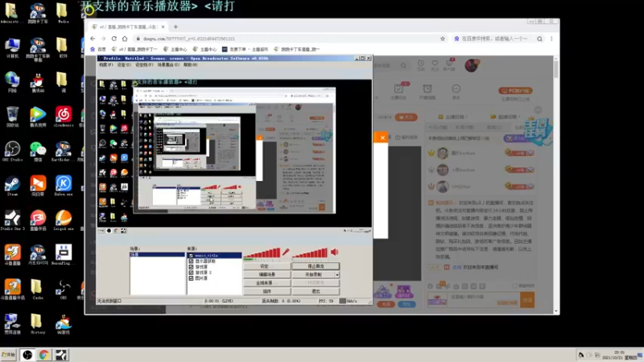Image resolution: width=644 pixels, height=362 pixels.
Task: Click Edit Scene button in OBS
Action: tap(266, 274)
